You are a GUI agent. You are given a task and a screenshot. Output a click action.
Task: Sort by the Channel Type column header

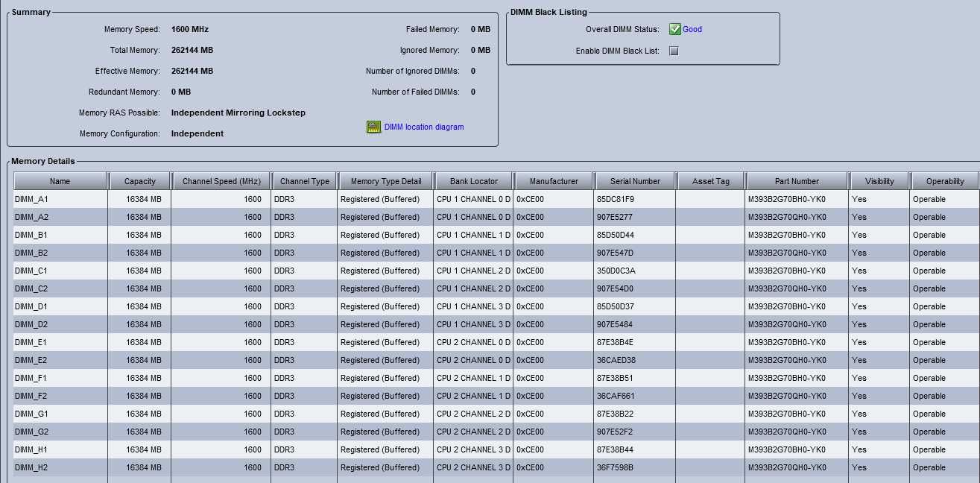pyautogui.click(x=305, y=181)
